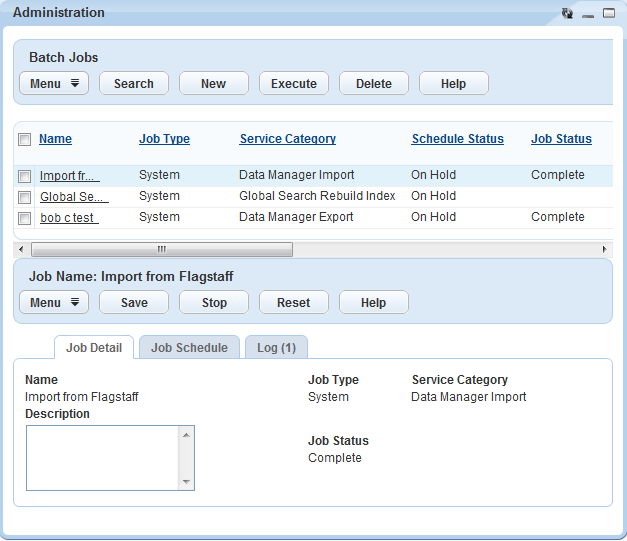Click the refresh icon in Administration title bar
This screenshot has width=627, height=541.
coord(567,14)
